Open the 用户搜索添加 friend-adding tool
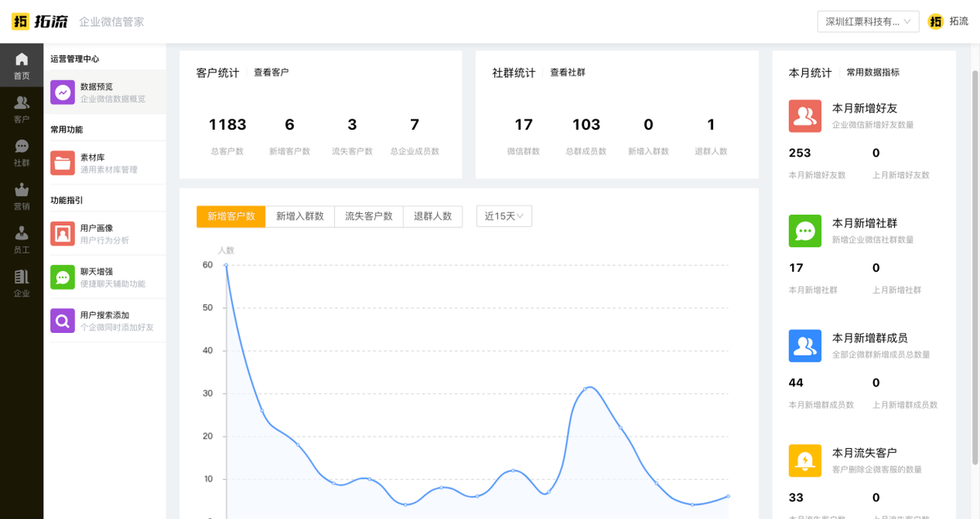 coord(106,318)
